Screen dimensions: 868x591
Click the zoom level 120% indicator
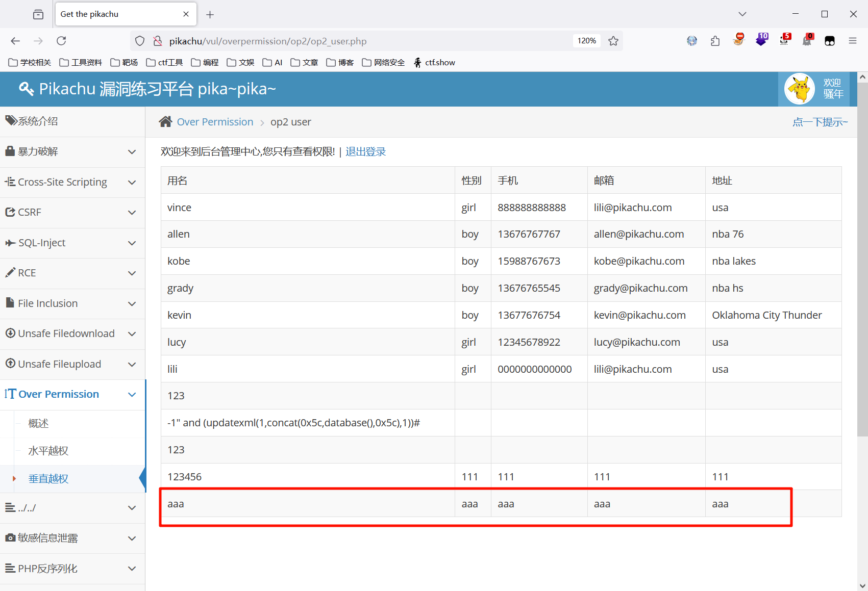click(586, 41)
